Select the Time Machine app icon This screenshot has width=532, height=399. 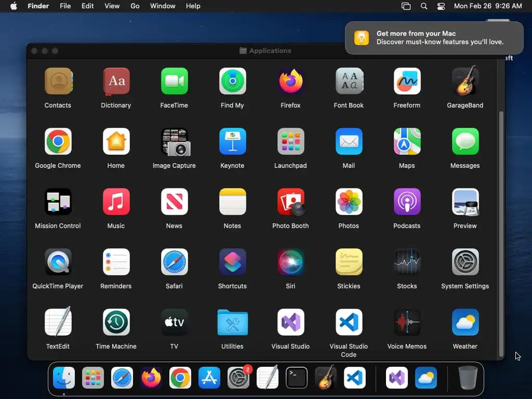point(116,322)
